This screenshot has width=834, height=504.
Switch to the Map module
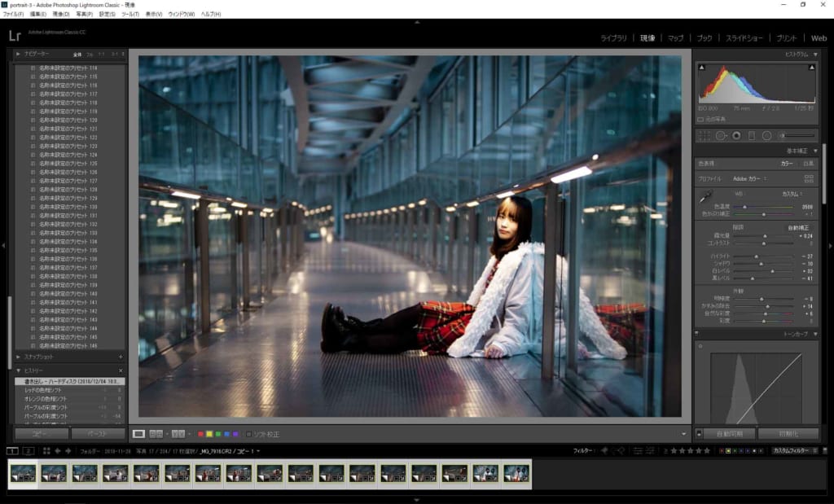pos(675,37)
